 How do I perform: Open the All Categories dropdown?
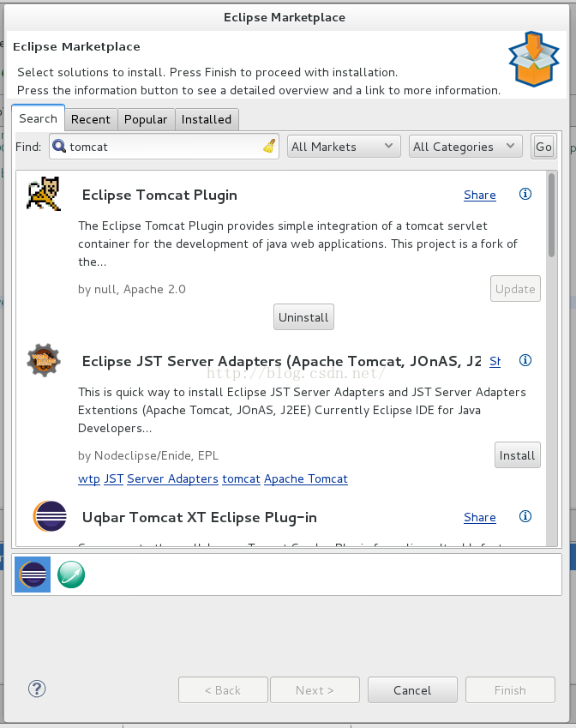click(x=465, y=147)
